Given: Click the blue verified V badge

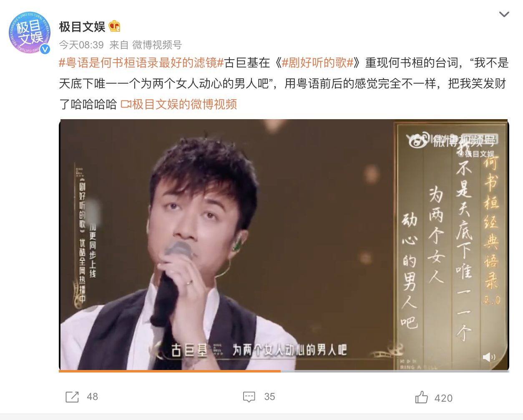Looking at the screenshot, I should tap(45, 49).
